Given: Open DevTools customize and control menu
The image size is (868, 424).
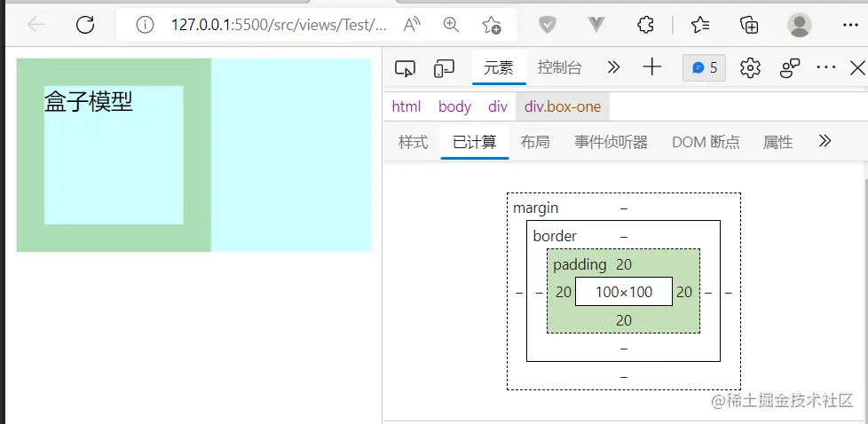Looking at the screenshot, I should [x=826, y=67].
